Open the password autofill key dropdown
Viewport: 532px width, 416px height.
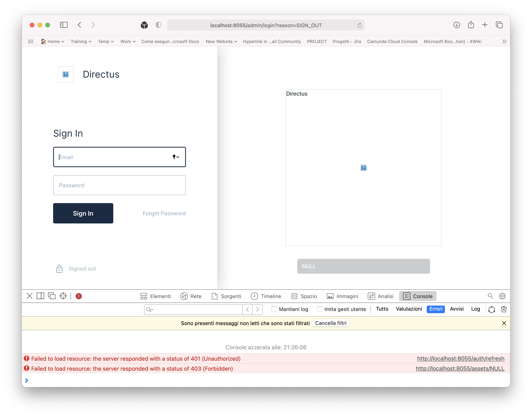coord(176,157)
